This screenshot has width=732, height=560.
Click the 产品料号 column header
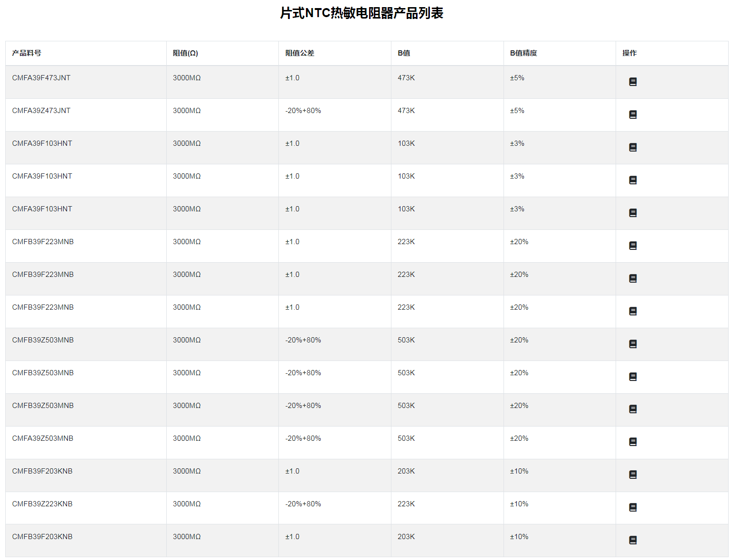27,53
